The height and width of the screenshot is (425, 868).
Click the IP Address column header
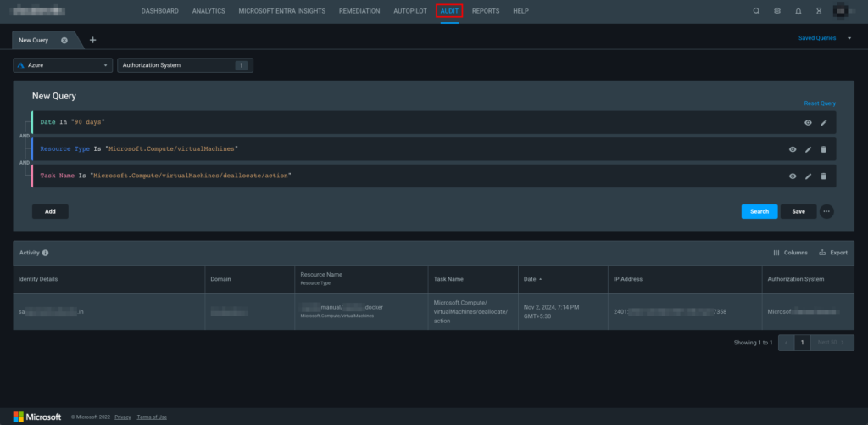click(628, 279)
